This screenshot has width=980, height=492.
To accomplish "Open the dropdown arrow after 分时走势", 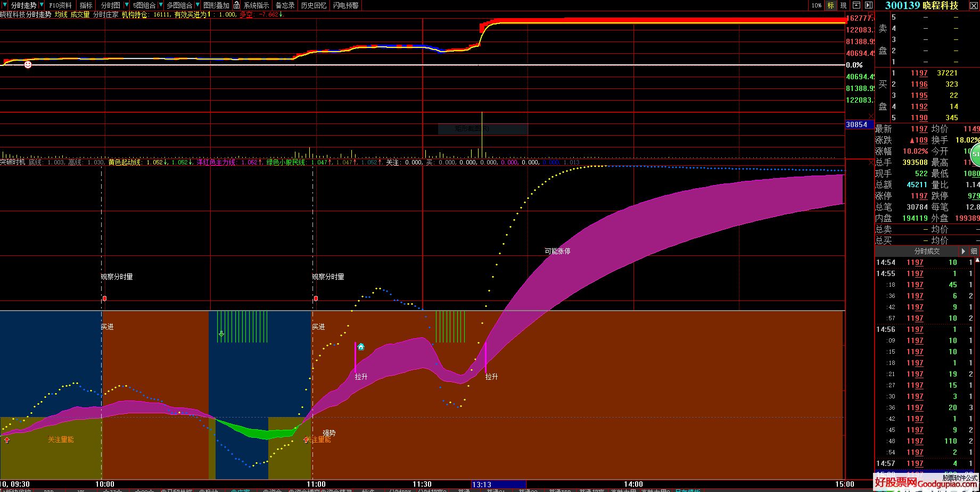I will [41, 5].
